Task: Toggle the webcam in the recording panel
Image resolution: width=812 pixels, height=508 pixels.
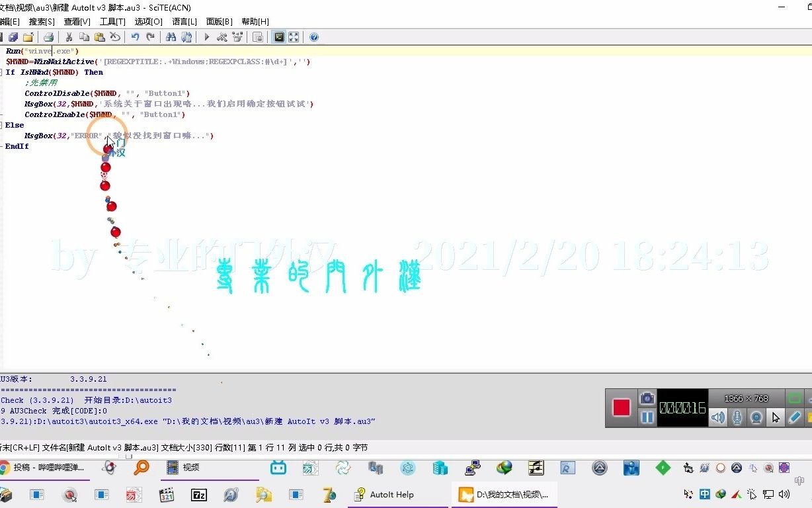Action: click(756, 417)
